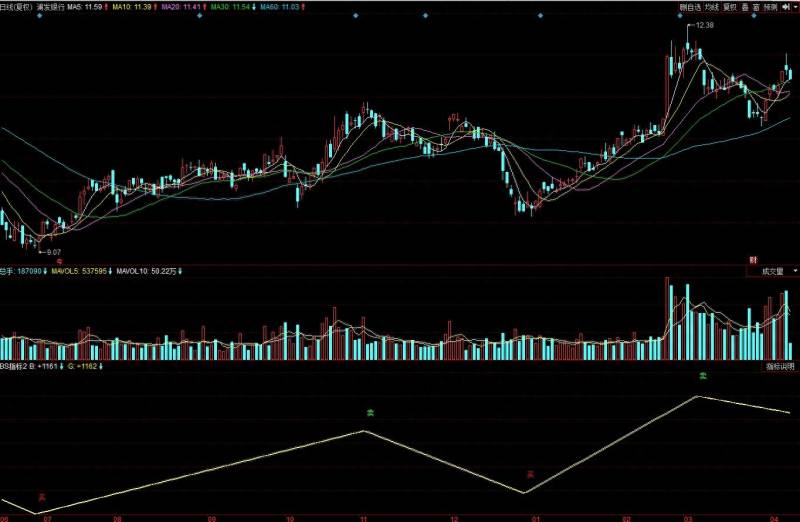Click the diamond marker beneath the MA20 value

pos(199,16)
